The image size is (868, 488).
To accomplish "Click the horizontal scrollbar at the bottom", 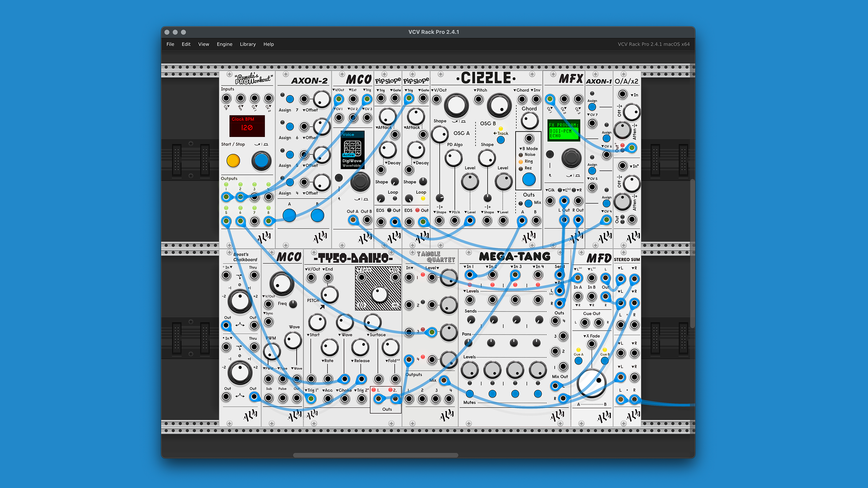I will (375, 455).
